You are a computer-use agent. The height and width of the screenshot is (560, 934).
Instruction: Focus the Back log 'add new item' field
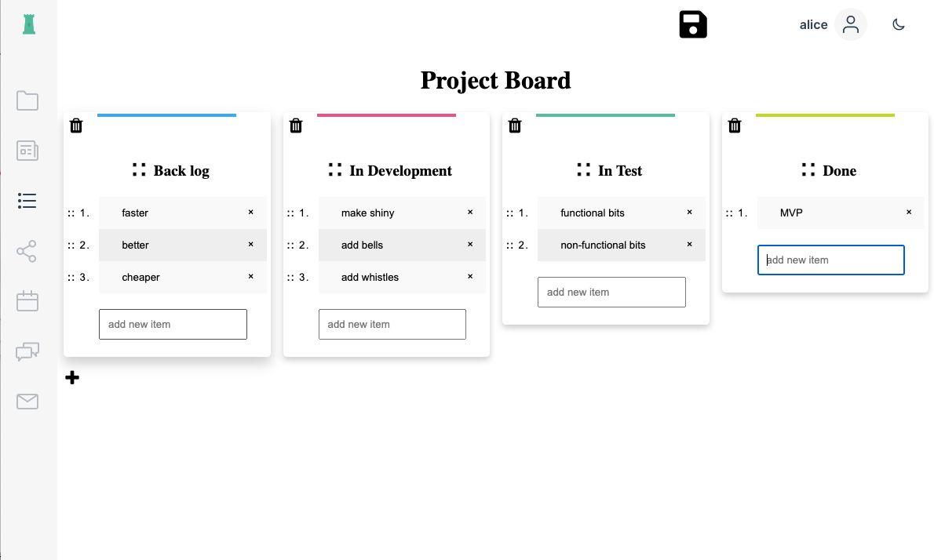[173, 324]
